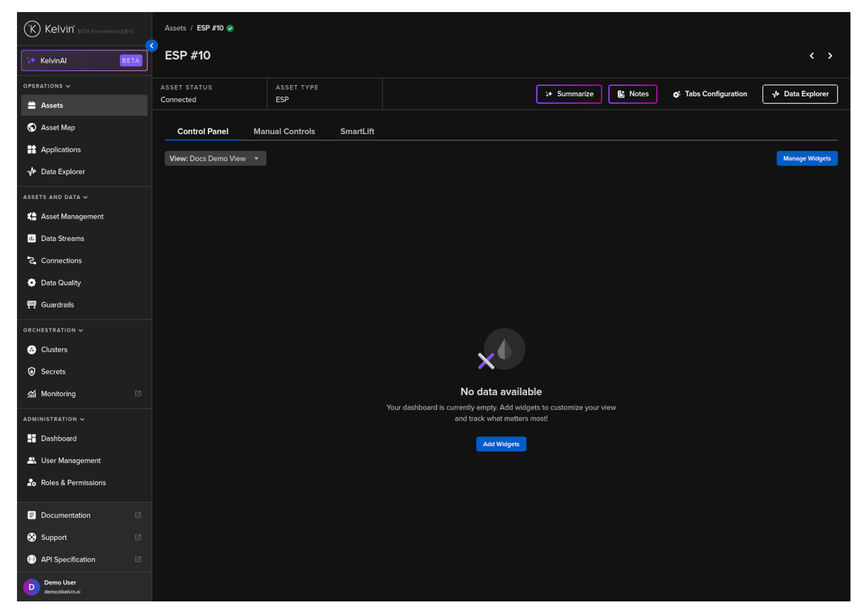Click the Guardrails icon in sidebar
868x614 pixels.
click(32, 305)
